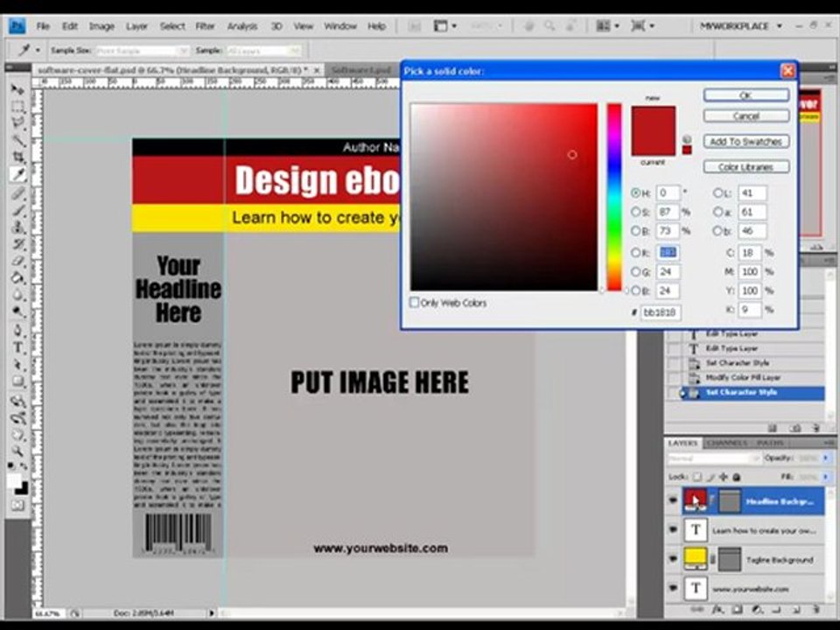
Task: Click the Add To Swatches button
Action: 745,142
